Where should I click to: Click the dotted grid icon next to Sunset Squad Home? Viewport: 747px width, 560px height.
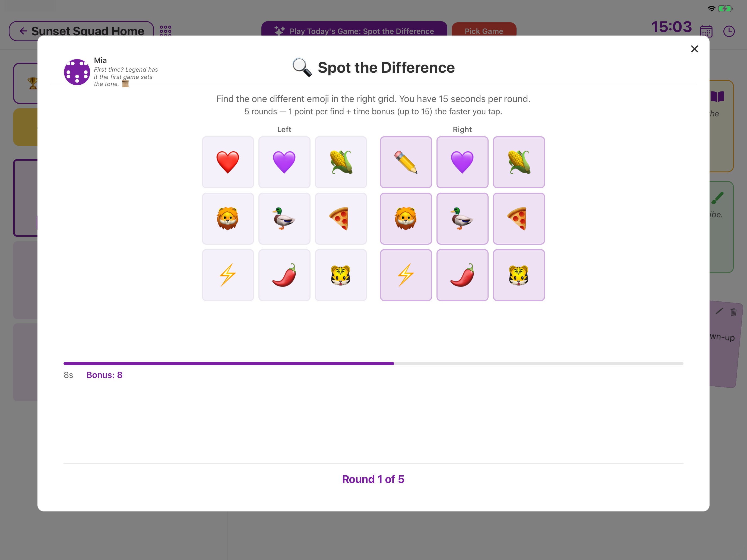click(166, 31)
